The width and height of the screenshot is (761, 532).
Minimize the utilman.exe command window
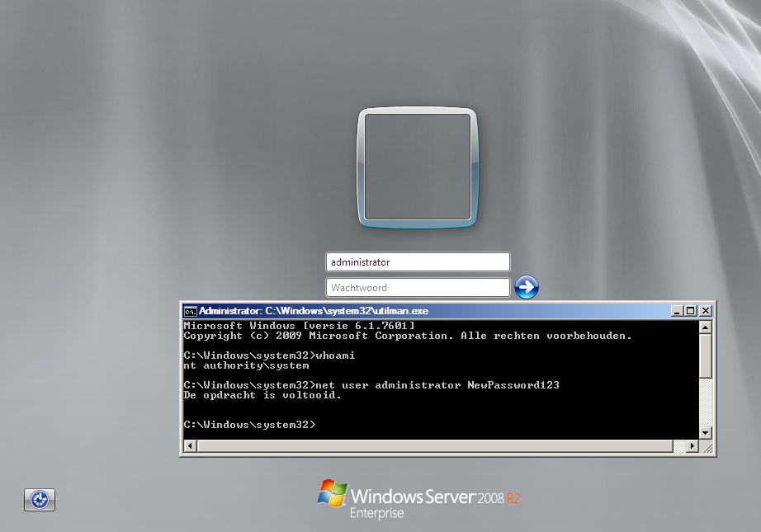click(677, 311)
